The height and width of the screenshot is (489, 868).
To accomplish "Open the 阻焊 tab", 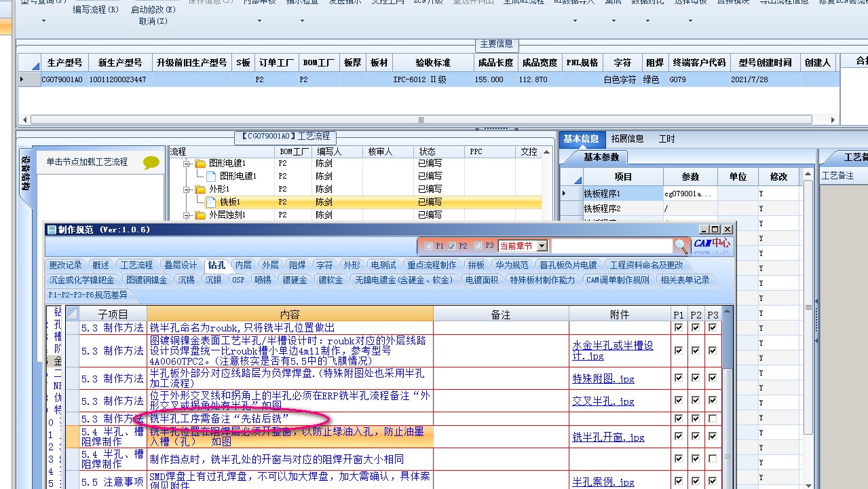I will tap(297, 265).
